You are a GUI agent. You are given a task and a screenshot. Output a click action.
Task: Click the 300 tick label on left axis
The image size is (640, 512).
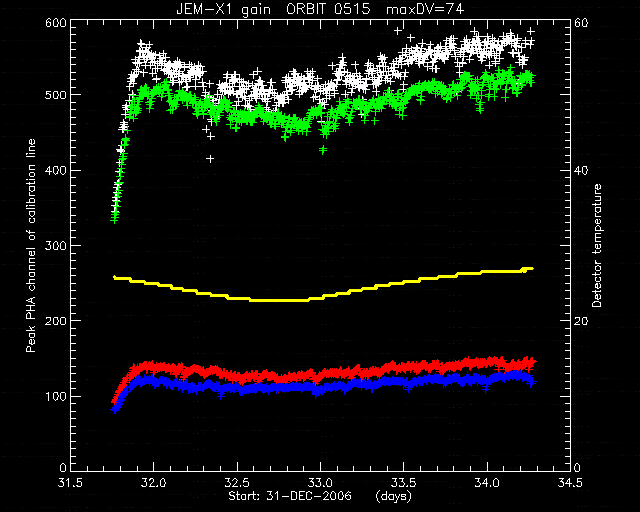(57, 246)
